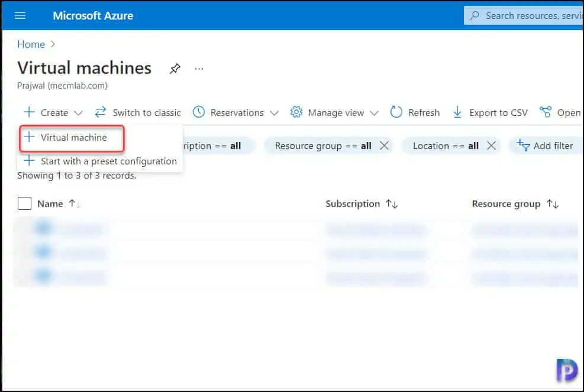Screen dimensions: 584x392
Task: Sort by Name column arrow
Action: (74, 203)
